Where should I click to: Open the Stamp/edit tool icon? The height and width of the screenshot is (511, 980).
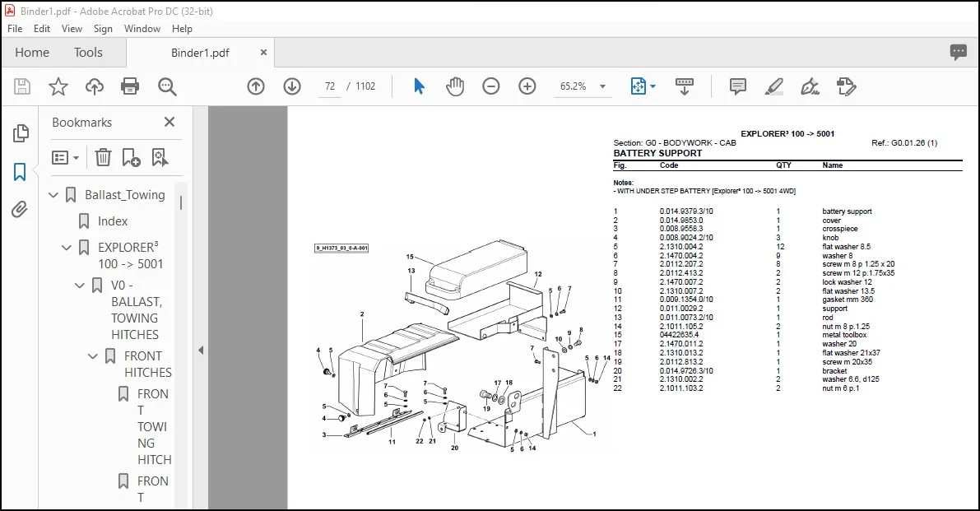click(846, 86)
